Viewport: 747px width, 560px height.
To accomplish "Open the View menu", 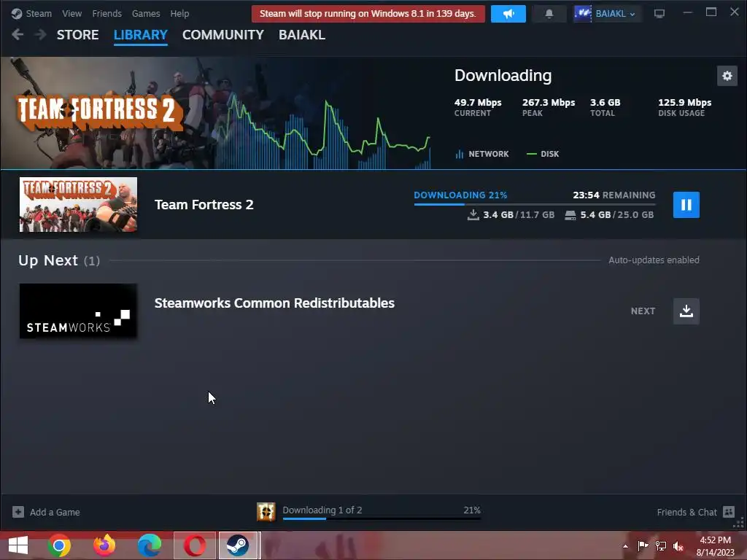I will point(72,14).
